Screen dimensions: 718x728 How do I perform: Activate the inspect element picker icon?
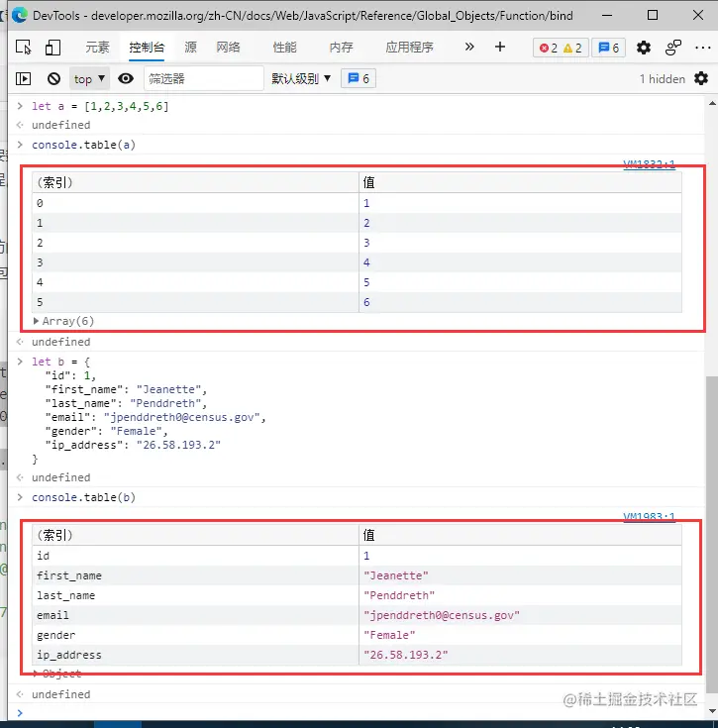tap(23, 48)
